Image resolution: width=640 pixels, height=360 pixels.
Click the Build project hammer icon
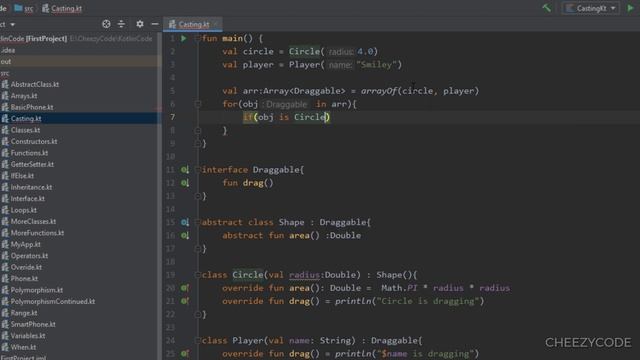546,8
